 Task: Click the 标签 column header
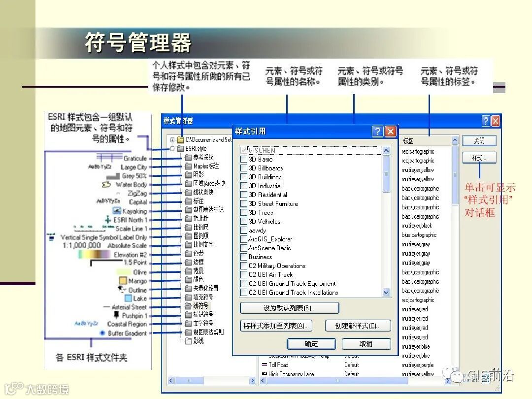426,140
